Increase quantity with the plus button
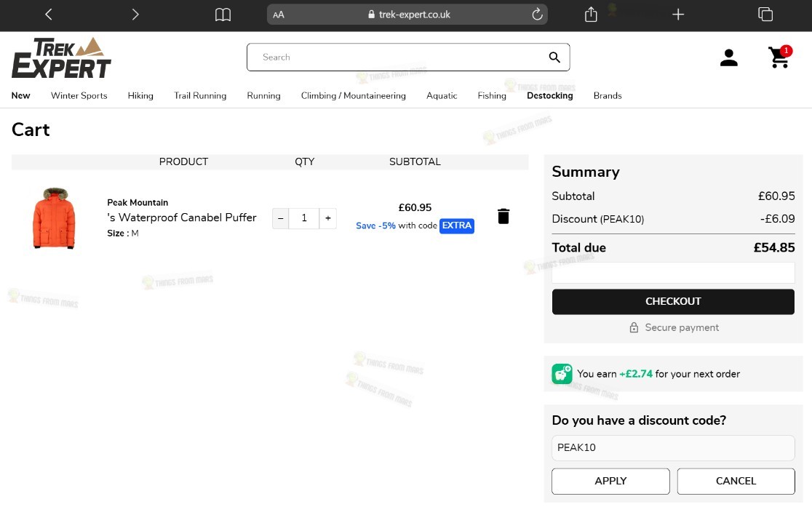The width and height of the screenshot is (812, 507). (x=328, y=218)
